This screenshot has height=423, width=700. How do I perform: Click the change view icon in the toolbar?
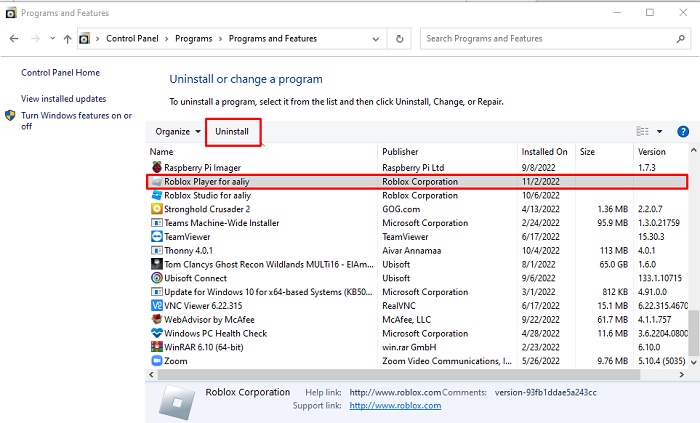point(642,131)
